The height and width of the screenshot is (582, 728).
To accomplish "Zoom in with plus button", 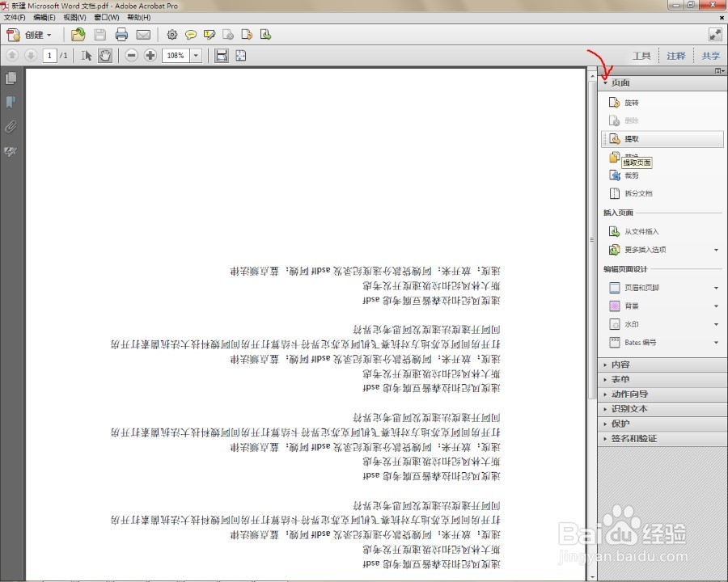I will pyautogui.click(x=150, y=56).
